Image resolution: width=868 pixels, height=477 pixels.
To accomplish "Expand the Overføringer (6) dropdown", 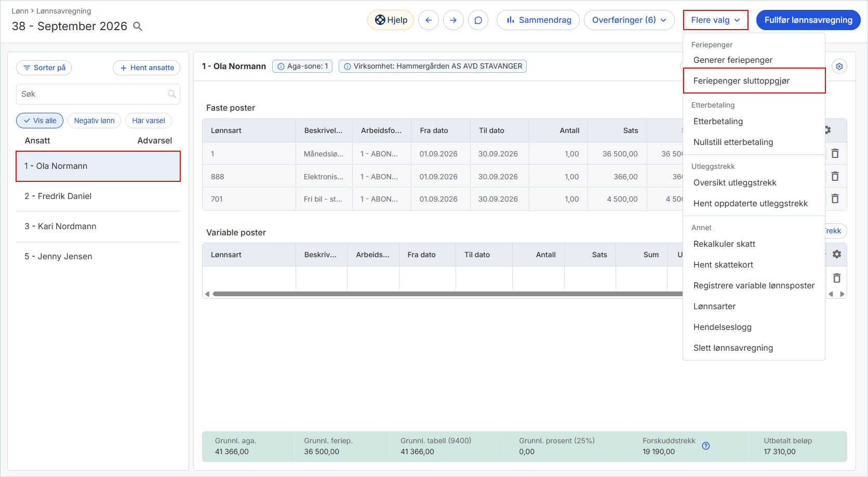I will tap(629, 20).
